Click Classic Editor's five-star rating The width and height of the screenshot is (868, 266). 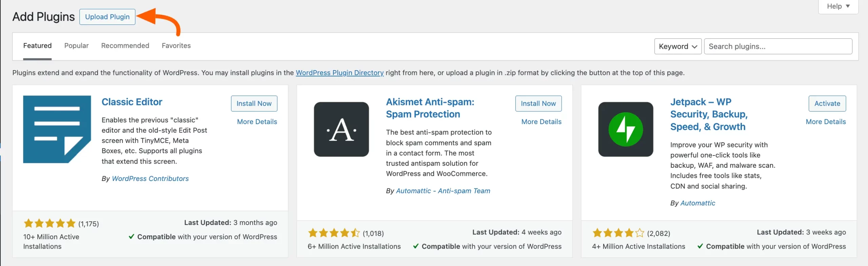(x=49, y=223)
